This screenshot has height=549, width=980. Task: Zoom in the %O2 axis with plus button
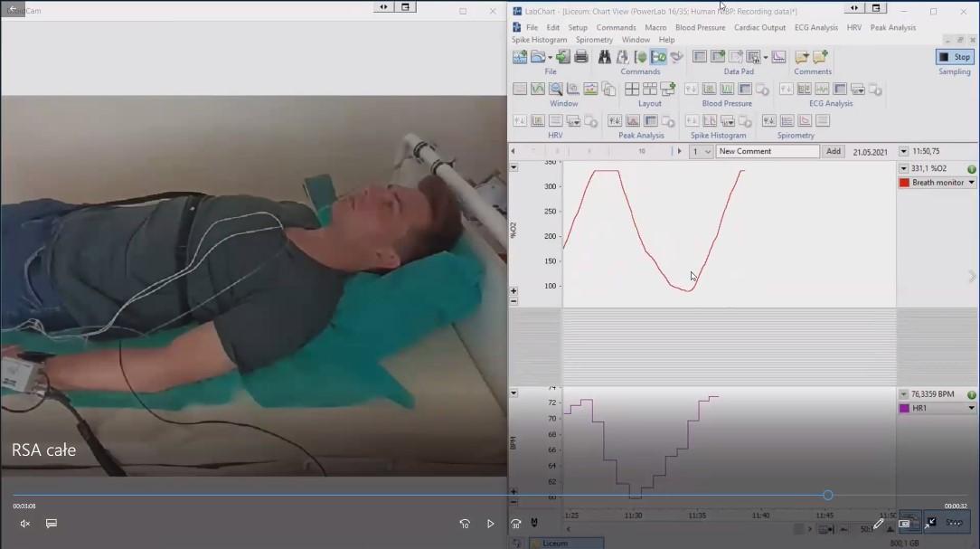pyautogui.click(x=514, y=290)
